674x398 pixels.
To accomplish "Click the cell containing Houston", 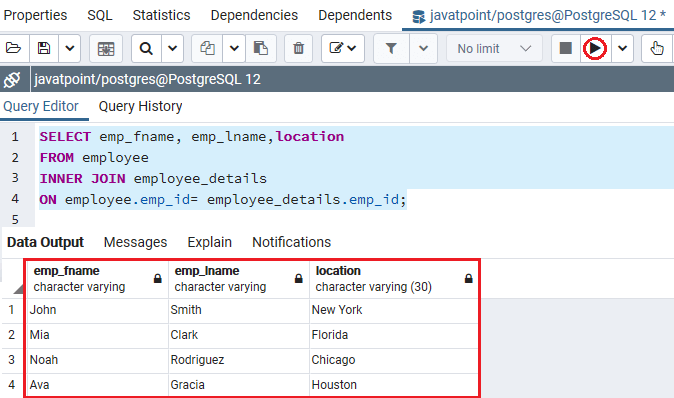I will [x=393, y=385].
